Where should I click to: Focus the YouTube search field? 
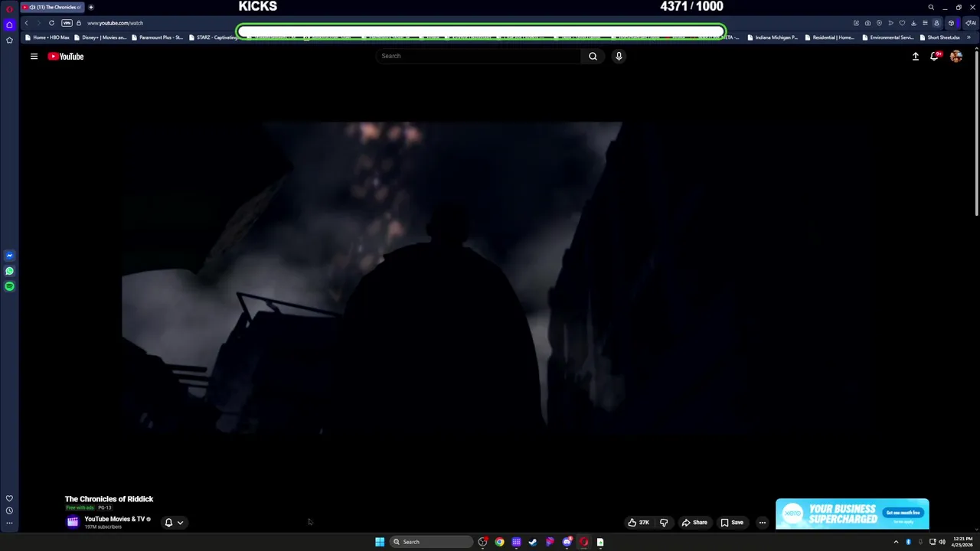pyautogui.click(x=479, y=56)
